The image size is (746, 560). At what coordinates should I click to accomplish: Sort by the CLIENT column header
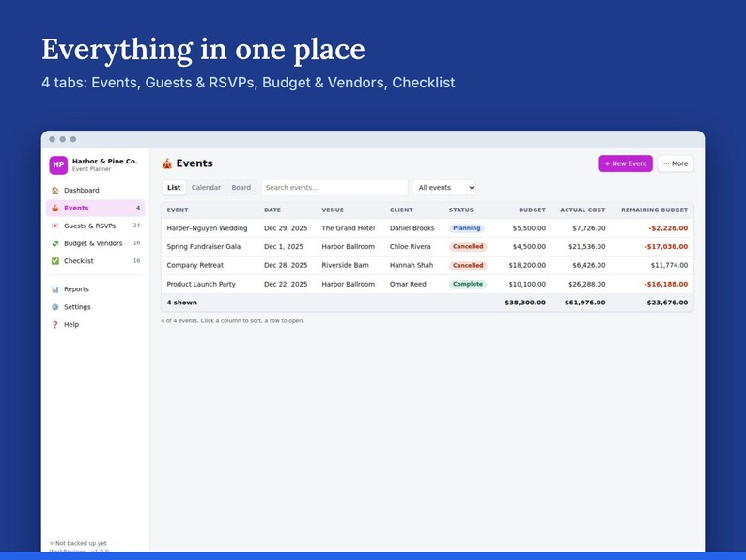[401, 210]
